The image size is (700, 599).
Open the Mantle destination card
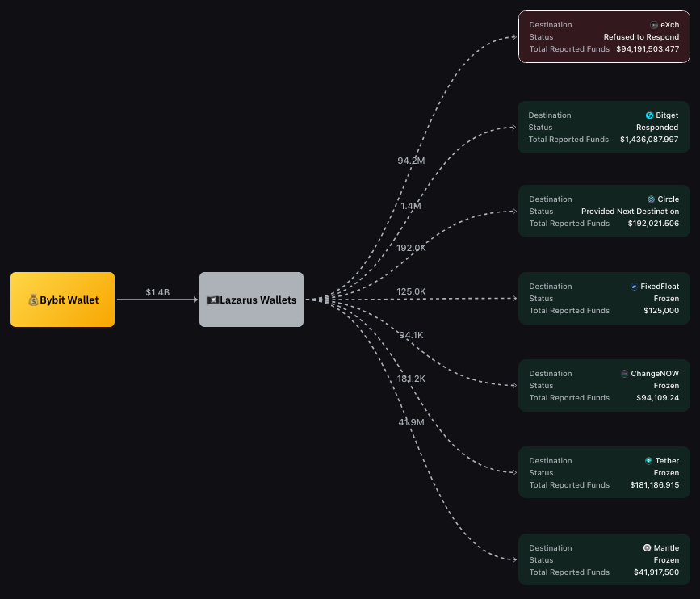coord(604,559)
